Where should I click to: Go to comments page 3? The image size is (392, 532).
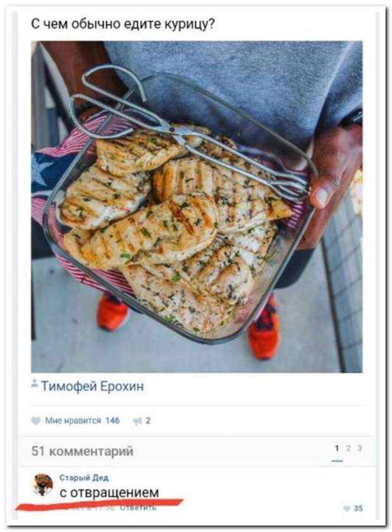pos(360,448)
